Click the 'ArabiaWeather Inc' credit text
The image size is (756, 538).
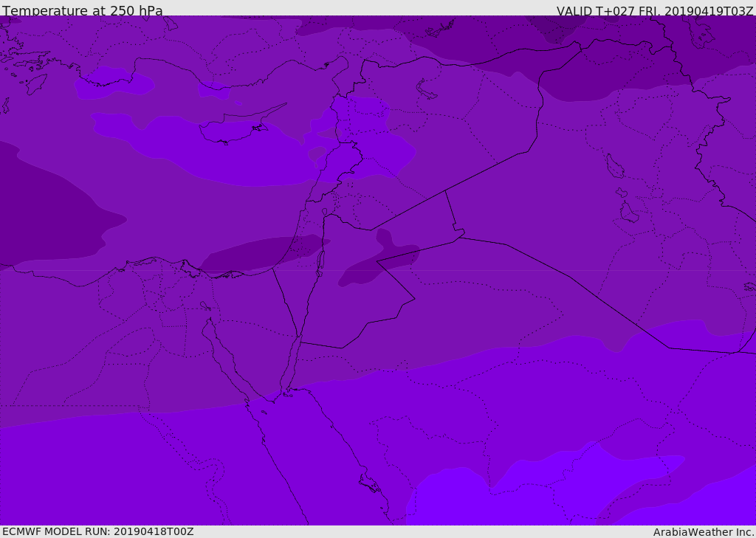pos(703,532)
